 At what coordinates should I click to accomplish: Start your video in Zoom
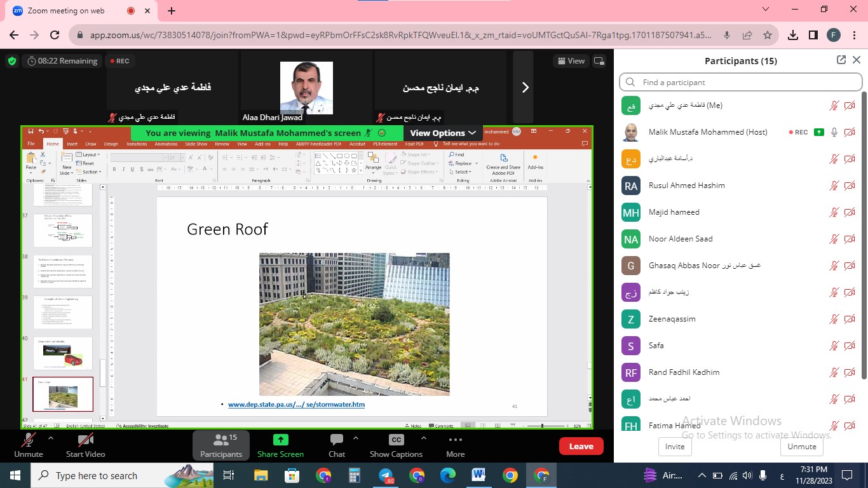click(85, 445)
